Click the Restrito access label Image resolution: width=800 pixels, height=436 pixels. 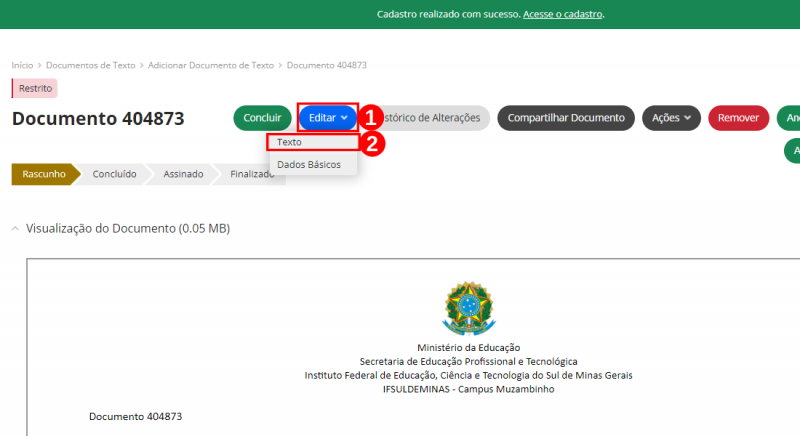point(35,88)
